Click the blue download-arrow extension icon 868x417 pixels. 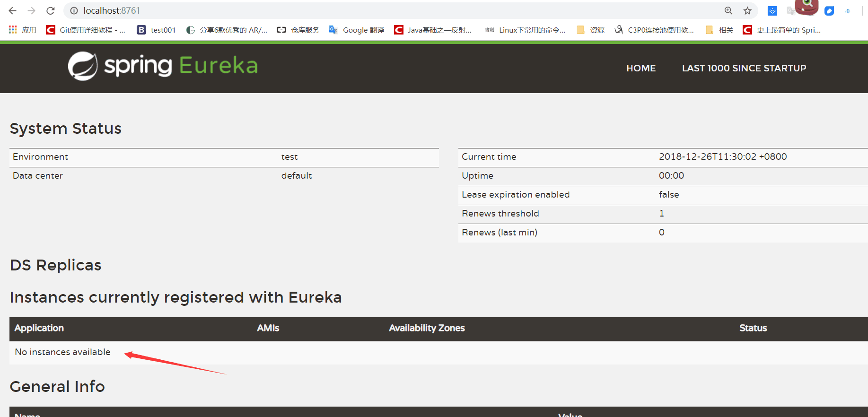tap(772, 10)
